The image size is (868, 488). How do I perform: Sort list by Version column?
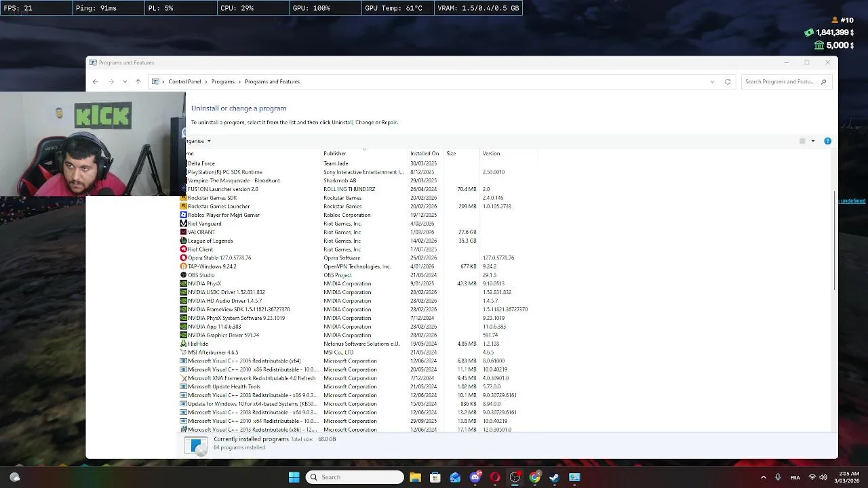pyautogui.click(x=509, y=154)
